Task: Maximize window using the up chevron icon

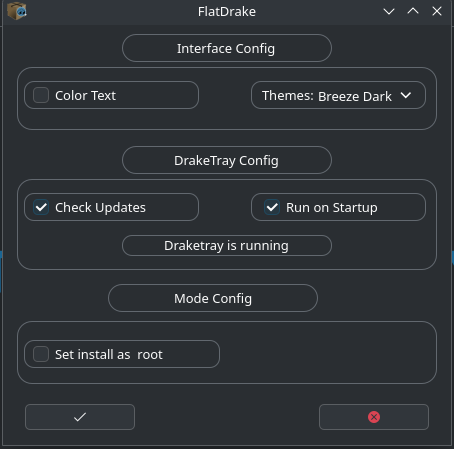Action: point(413,12)
